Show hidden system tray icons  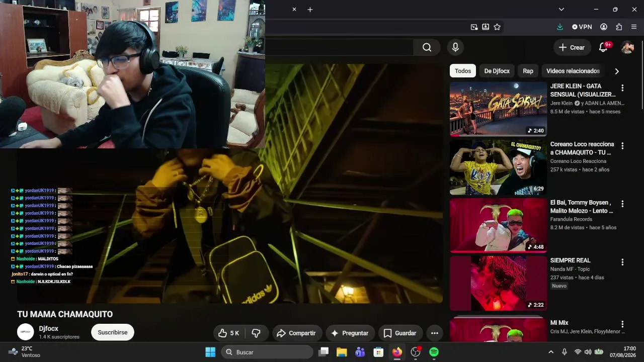[x=551, y=352]
